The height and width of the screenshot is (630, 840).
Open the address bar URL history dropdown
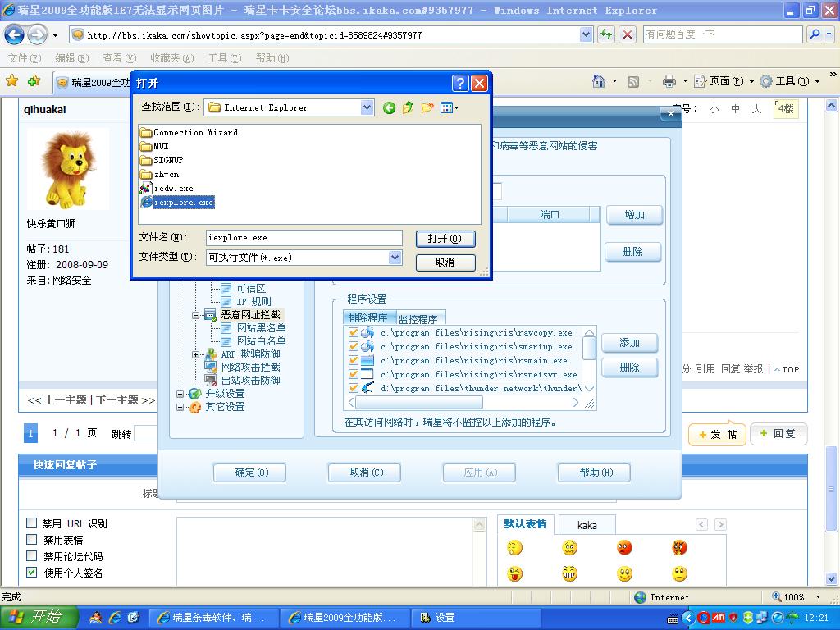tap(586, 34)
